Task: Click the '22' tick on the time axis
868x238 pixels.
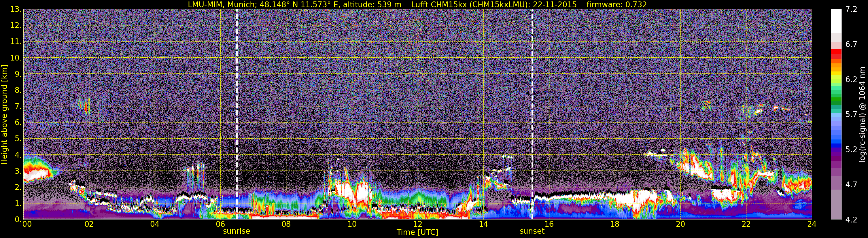Action: (746, 224)
